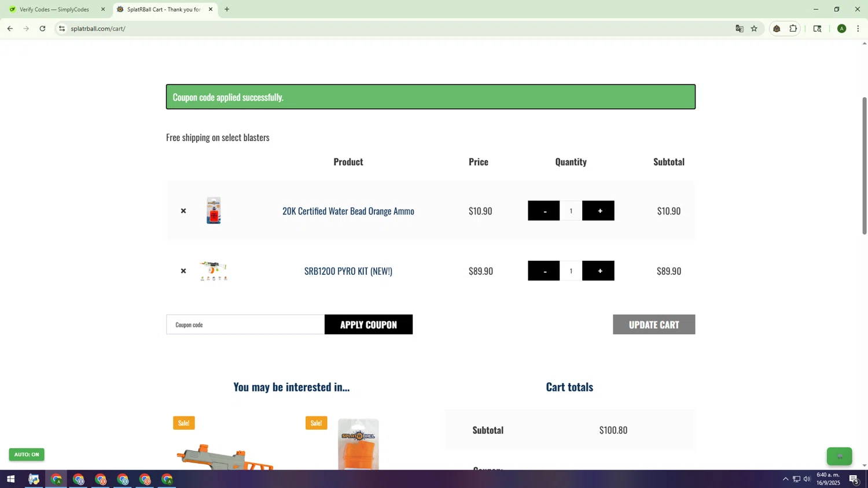The image size is (868, 488).
Task: Open the gray blaster sale product image
Action: 225,457
